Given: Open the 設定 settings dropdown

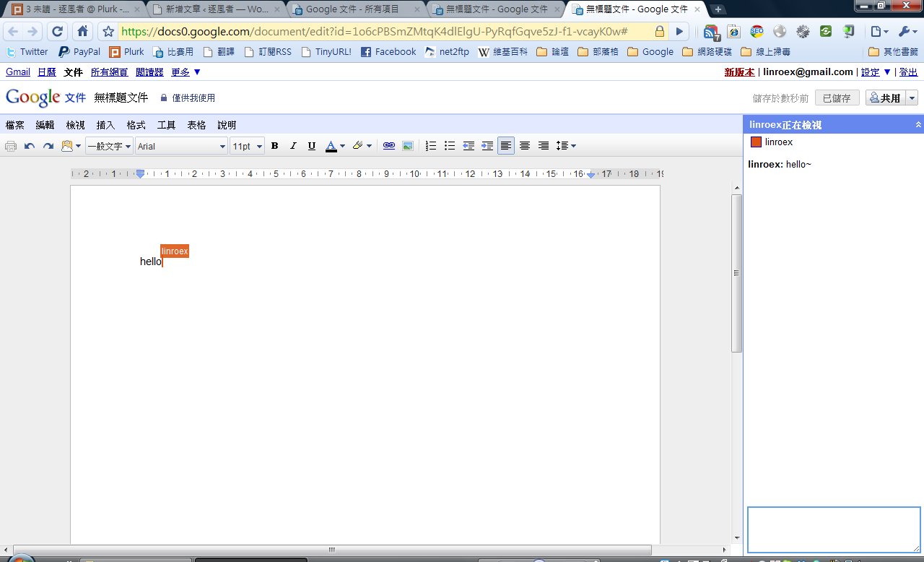Looking at the screenshot, I should coord(876,72).
